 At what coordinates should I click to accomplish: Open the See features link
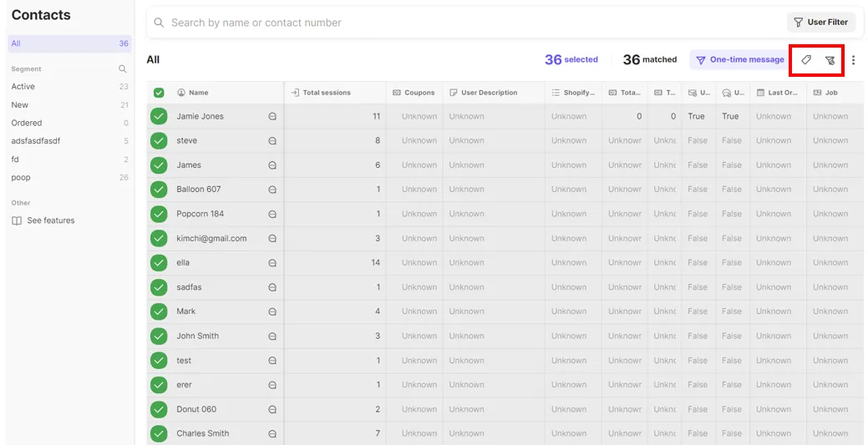51,220
